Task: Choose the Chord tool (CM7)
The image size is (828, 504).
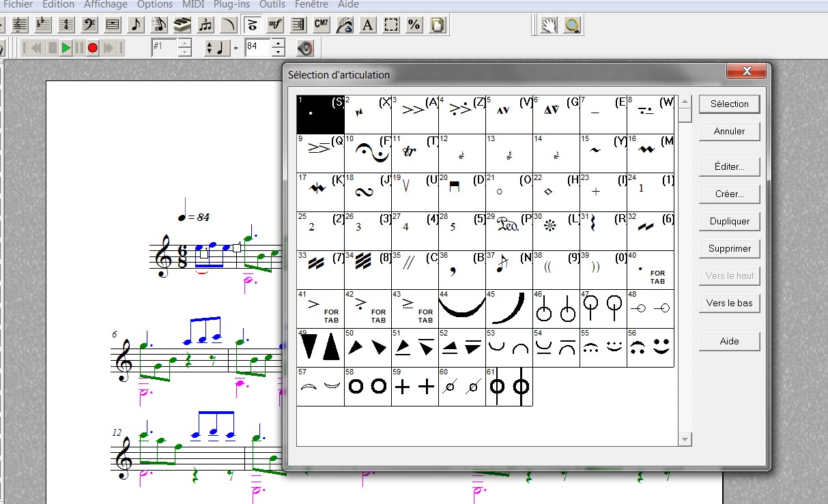Action: [322, 25]
